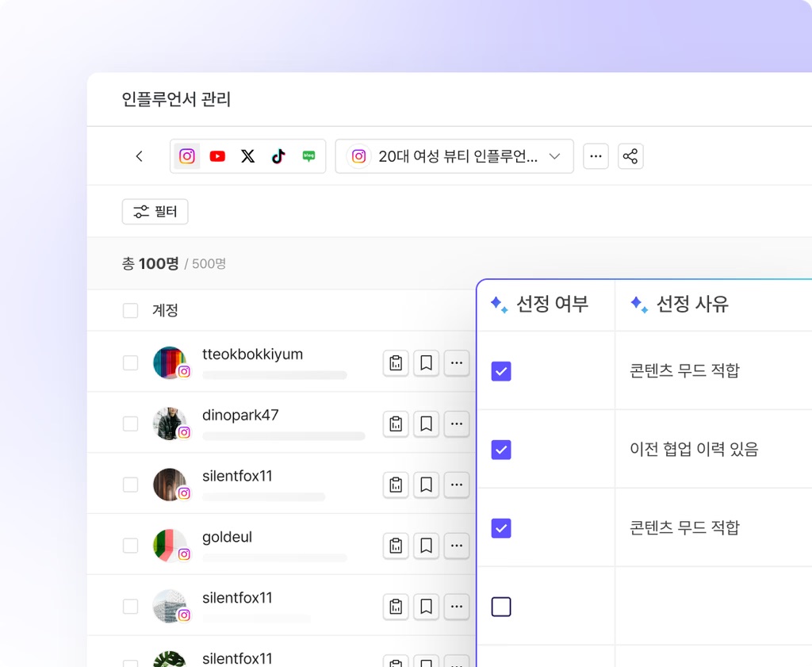This screenshot has height=667, width=812.
Task: Open the tteokbokkiyum profile avatar
Action: (x=170, y=362)
